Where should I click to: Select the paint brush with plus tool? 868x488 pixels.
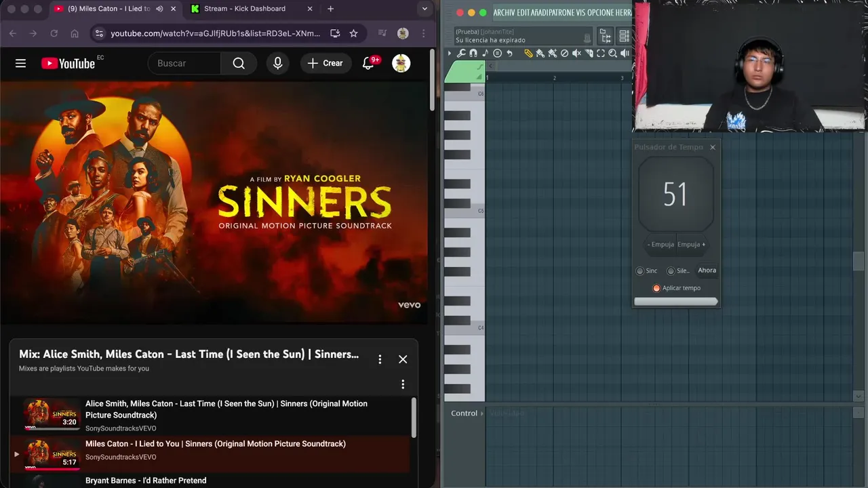tap(553, 53)
